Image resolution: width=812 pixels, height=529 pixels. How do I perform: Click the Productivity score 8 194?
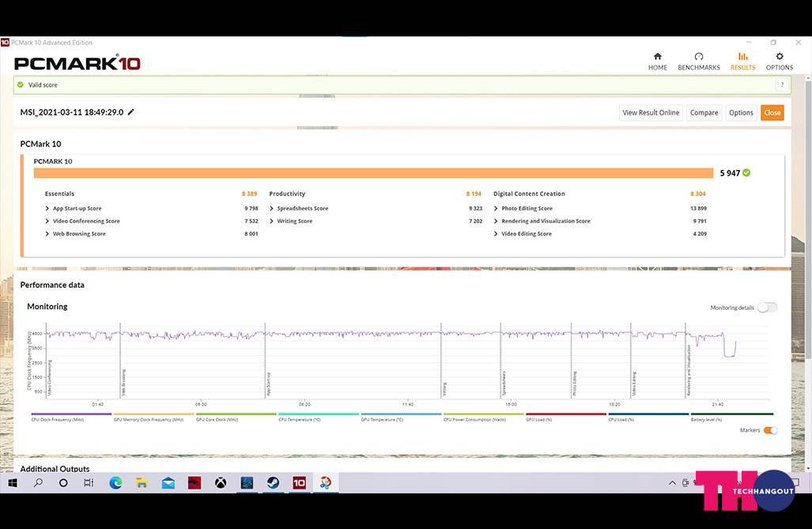coord(474,194)
